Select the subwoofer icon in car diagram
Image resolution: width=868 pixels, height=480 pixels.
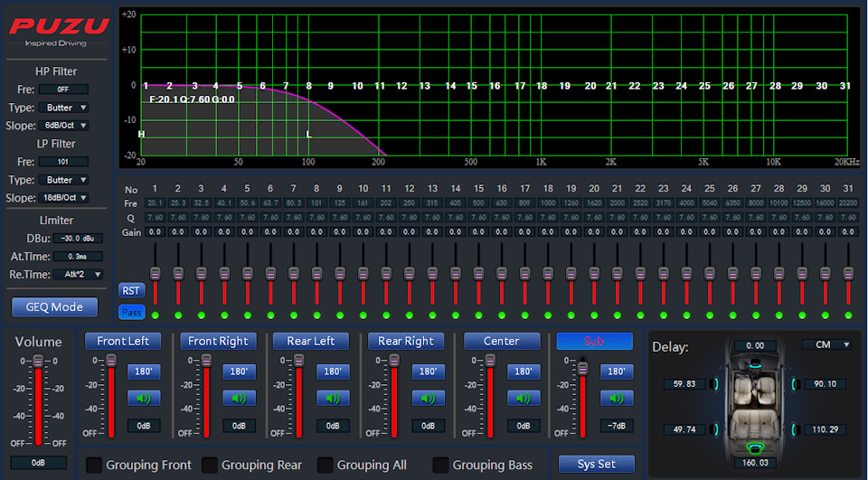tap(753, 447)
